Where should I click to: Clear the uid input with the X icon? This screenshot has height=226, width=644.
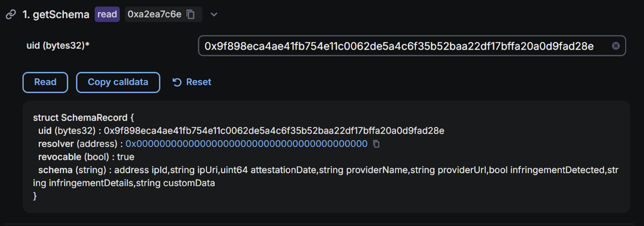click(x=616, y=46)
